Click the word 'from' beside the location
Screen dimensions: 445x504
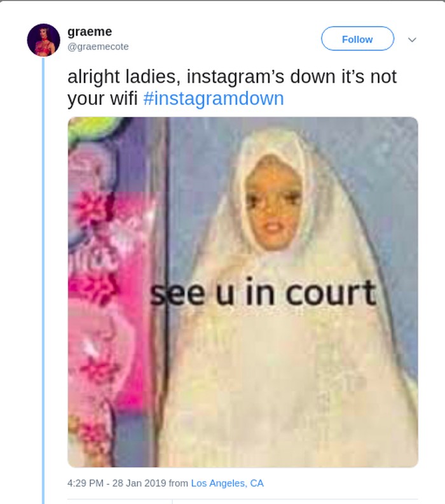179,483
